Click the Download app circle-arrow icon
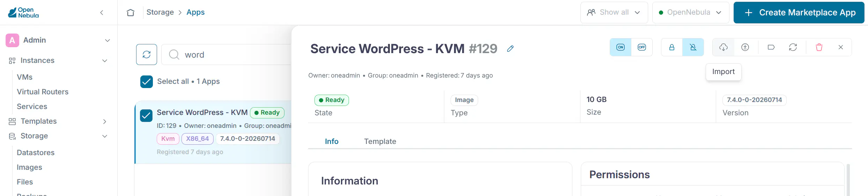This screenshot has width=868, height=196. tap(745, 47)
